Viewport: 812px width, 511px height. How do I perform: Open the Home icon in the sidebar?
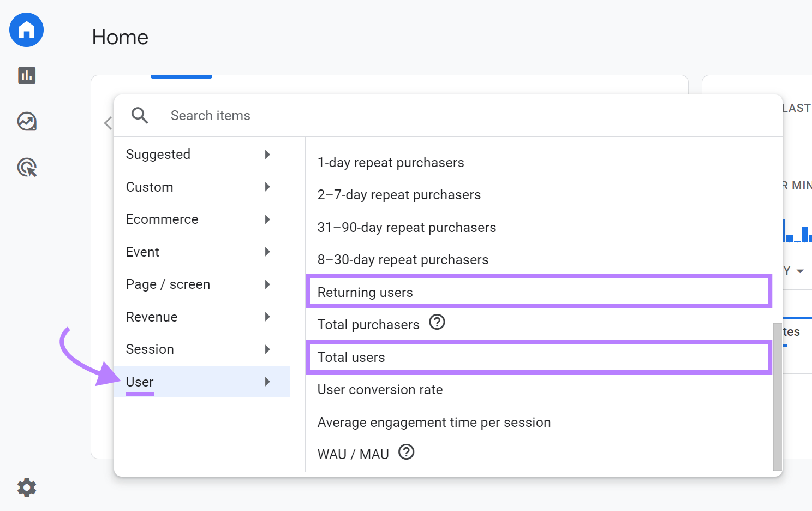[x=26, y=30]
